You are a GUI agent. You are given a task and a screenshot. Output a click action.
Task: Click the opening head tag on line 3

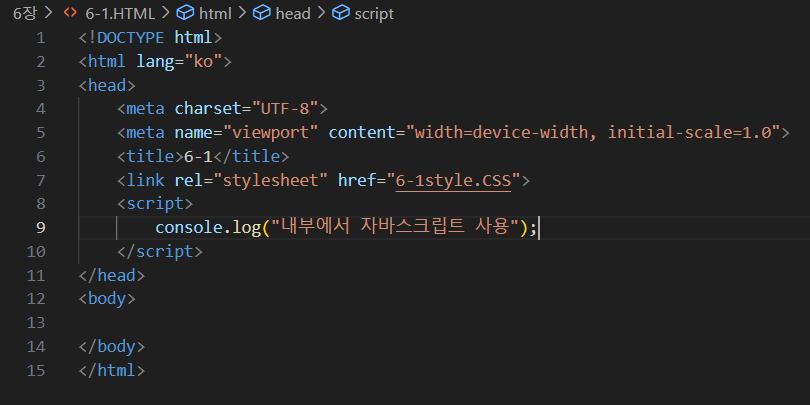106,85
